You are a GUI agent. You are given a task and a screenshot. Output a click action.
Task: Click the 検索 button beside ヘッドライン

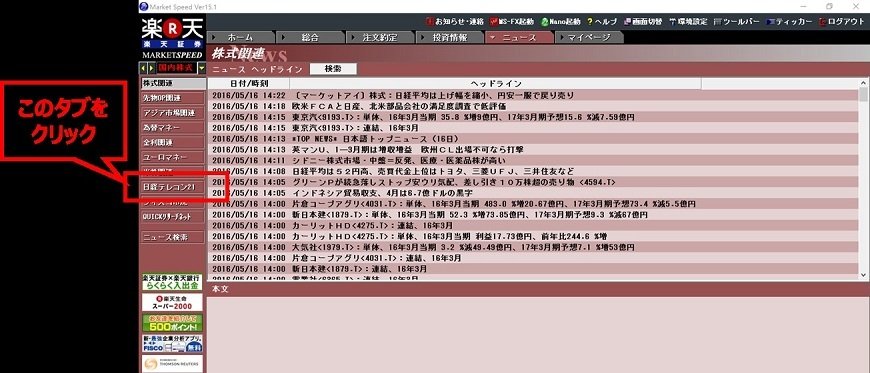tap(333, 69)
